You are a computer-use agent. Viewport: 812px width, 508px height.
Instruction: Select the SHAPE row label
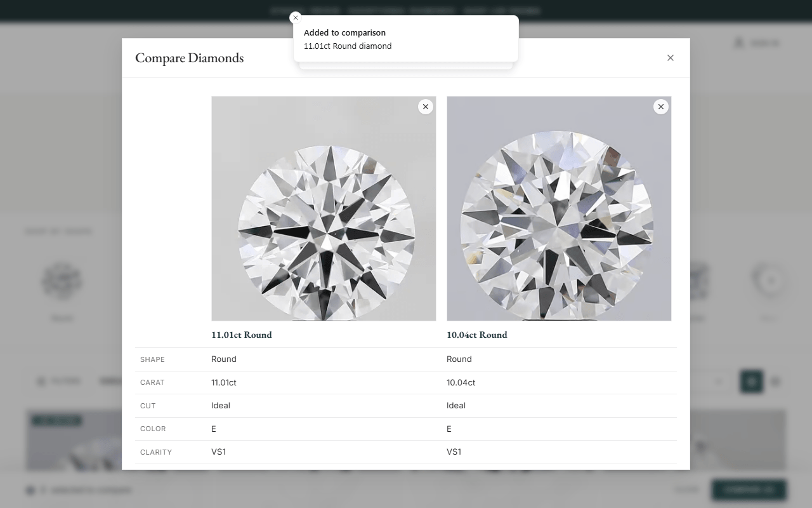152,359
